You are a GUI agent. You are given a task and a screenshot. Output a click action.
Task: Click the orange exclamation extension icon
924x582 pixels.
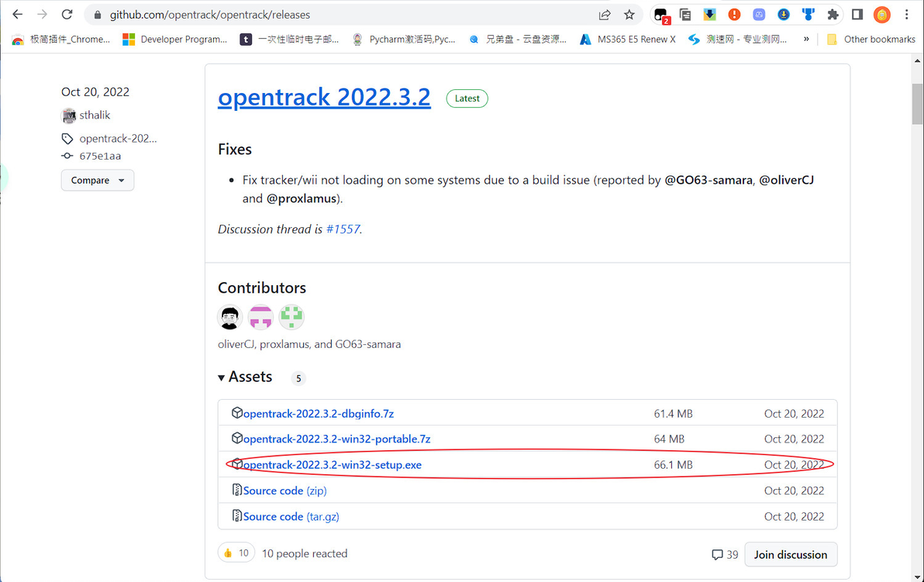[x=734, y=15]
